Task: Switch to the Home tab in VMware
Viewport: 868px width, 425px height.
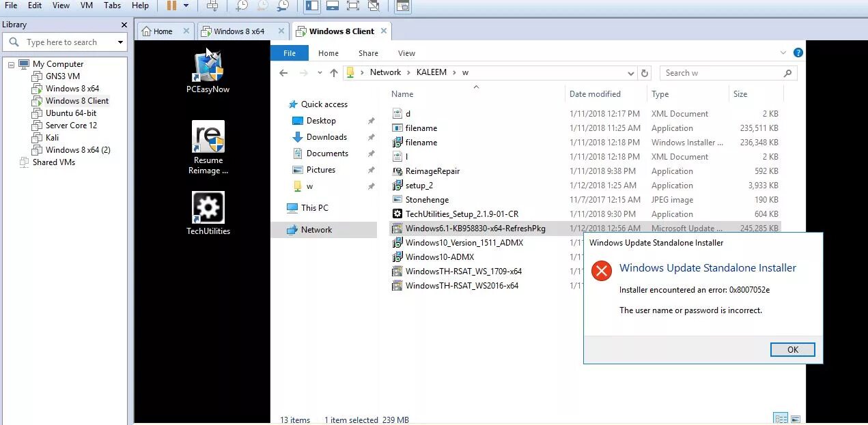Action: (163, 31)
